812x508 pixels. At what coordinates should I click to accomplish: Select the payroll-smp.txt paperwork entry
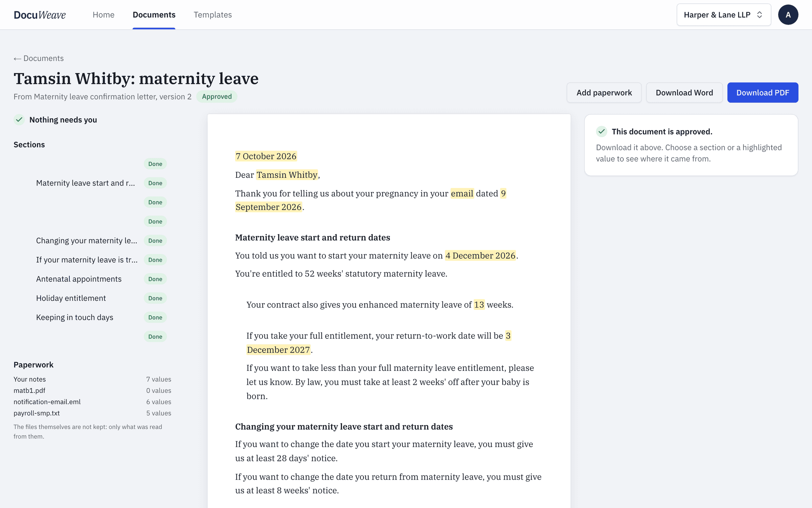pos(37,413)
